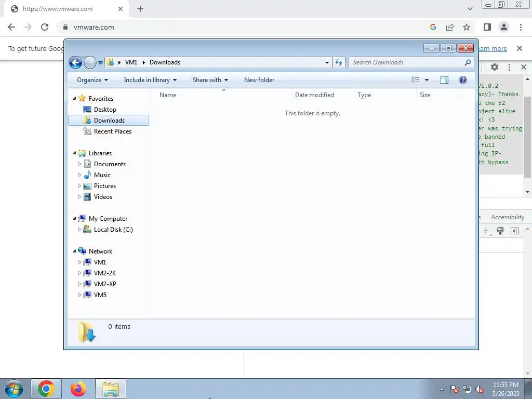Open the Music library
This screenshot has height=399, width=532.
coord(102,175)
